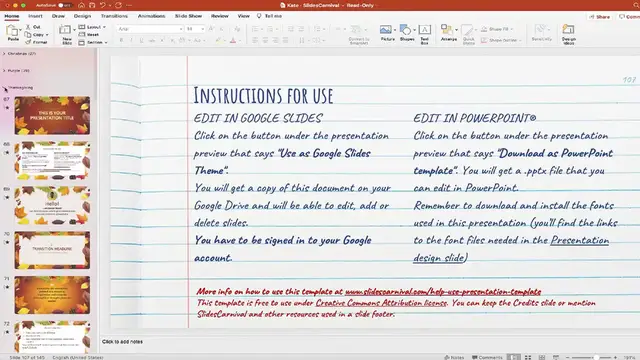Open Quick Styles gallery
Viewport: 640px width, 360px height.
pos(469,34)
